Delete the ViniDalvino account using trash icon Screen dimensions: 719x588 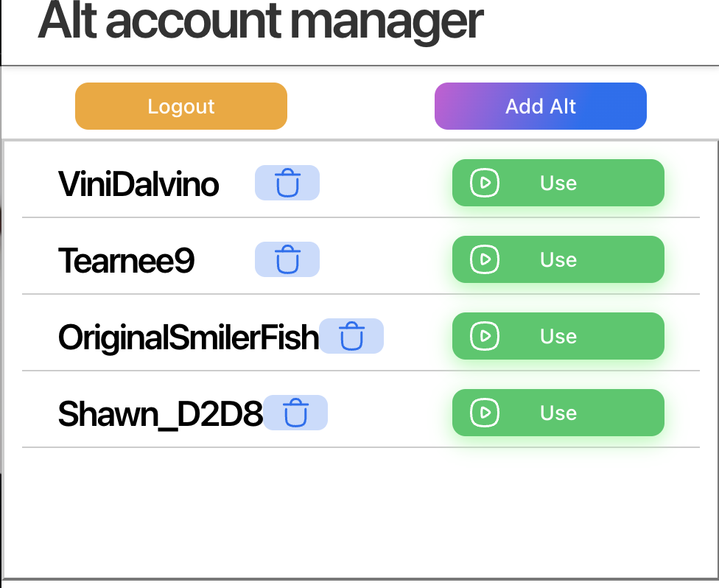point(287,183)
